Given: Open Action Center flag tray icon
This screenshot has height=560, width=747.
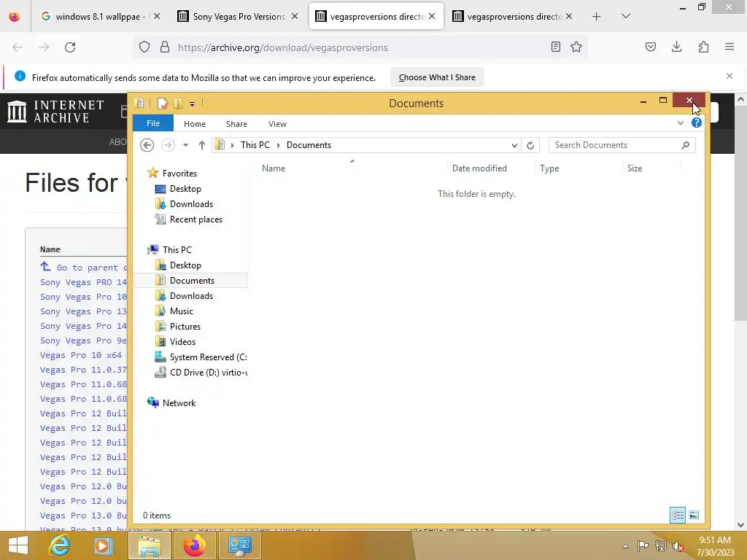Looking at the screenshot, I should click(x=643, y=546).
